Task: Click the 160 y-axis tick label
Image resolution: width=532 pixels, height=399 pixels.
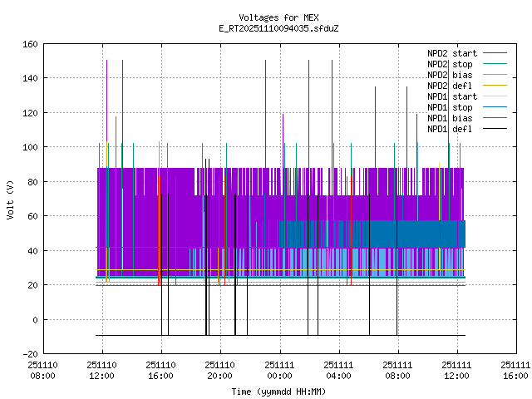Action: pyautogui.click(x=27, y=43)
